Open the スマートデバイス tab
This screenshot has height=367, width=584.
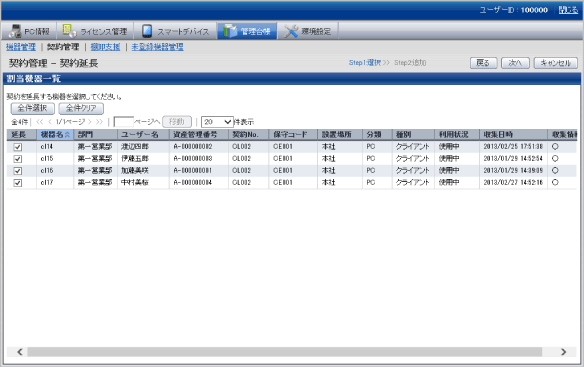[175, 31]
